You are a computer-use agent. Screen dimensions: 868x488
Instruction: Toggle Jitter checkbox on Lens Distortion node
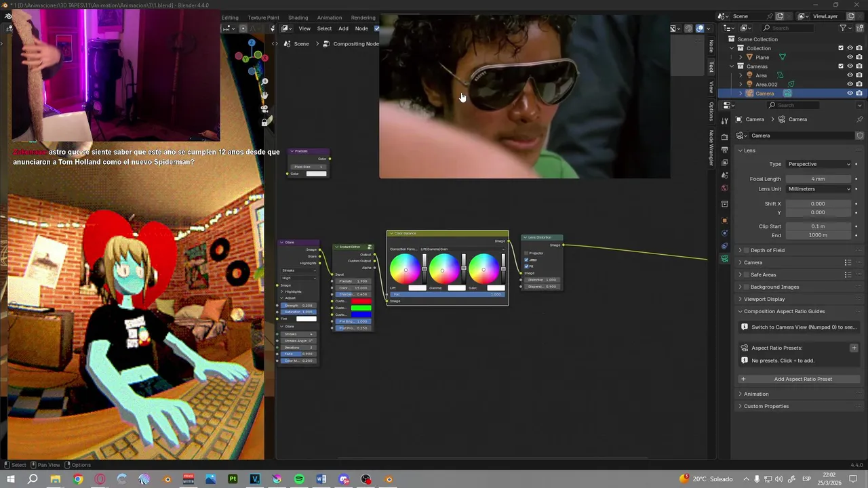[526, 260]
